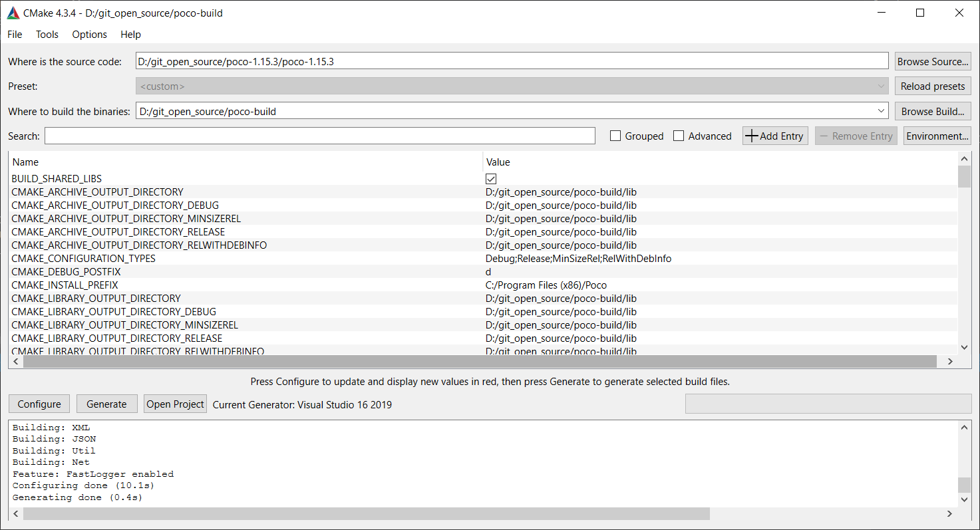Click the variable list scroll down arrow
Viewport: 980px width, 530px height.
(964, 347)
